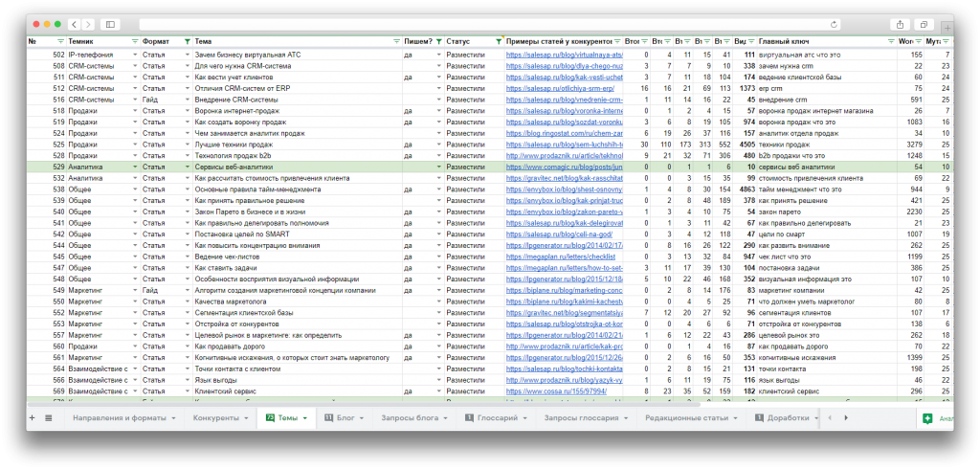Viewport: 980px width, 469px height.
Task: Open the Темы sheet tab menu arrow
Action: tap(304, 417)
